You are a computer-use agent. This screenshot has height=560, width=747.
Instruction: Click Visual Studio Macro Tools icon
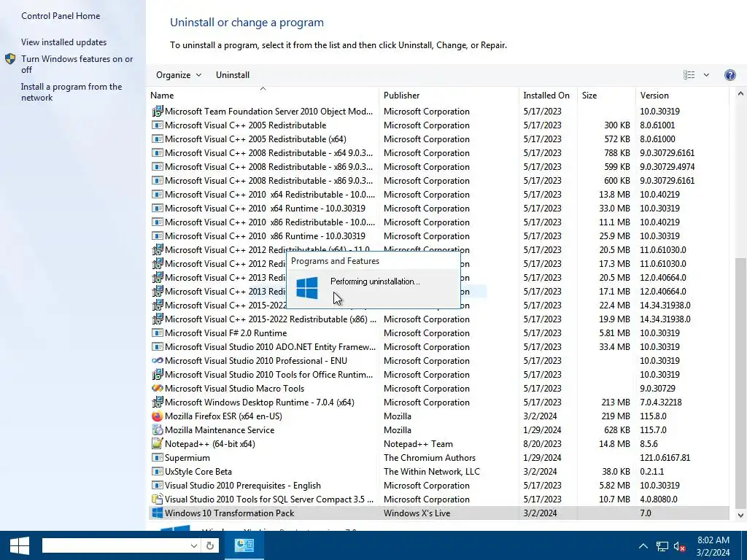click(x=158, y=388)
